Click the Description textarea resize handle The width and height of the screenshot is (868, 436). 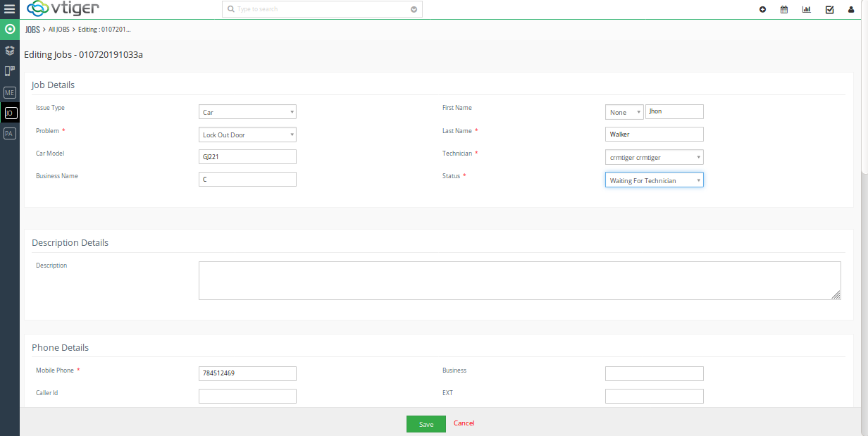click(x=836, y=296)
